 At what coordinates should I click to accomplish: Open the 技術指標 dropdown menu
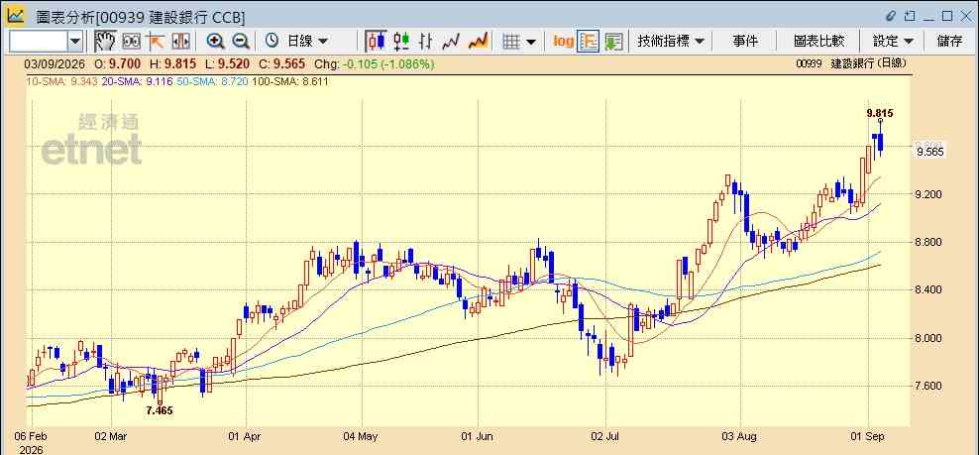coord(670,42)
